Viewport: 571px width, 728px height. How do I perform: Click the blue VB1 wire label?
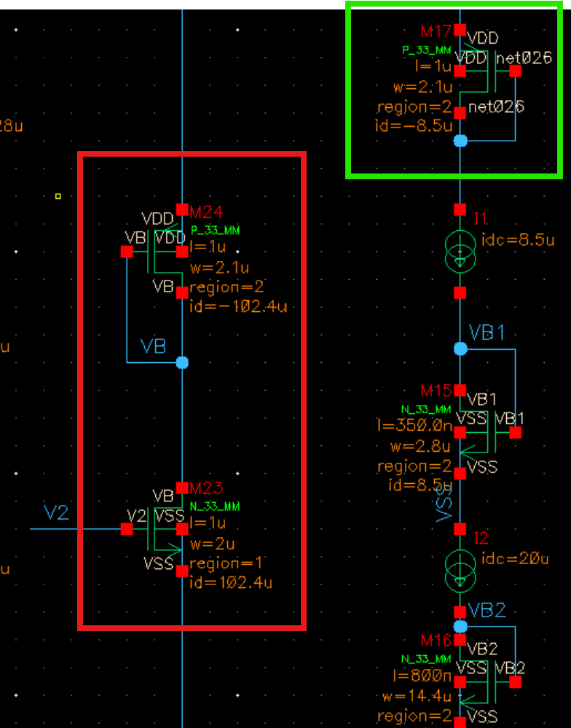point(487,333)
